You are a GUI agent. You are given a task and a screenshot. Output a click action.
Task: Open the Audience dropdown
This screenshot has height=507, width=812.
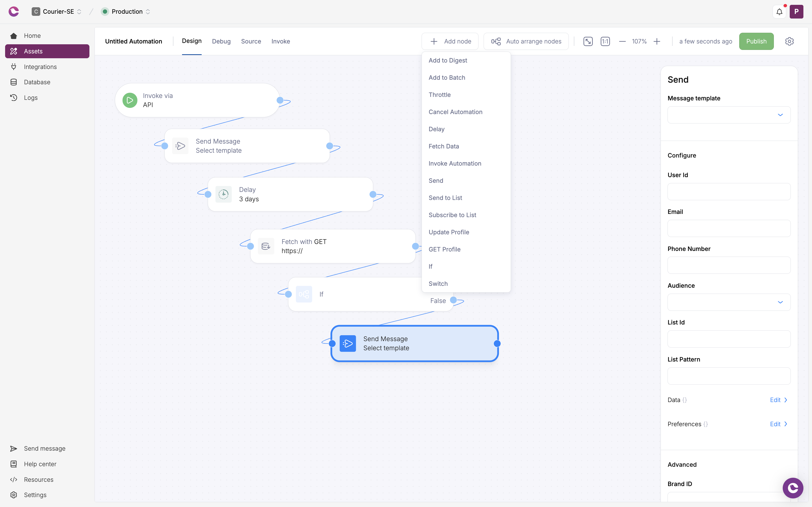point(781,302)
